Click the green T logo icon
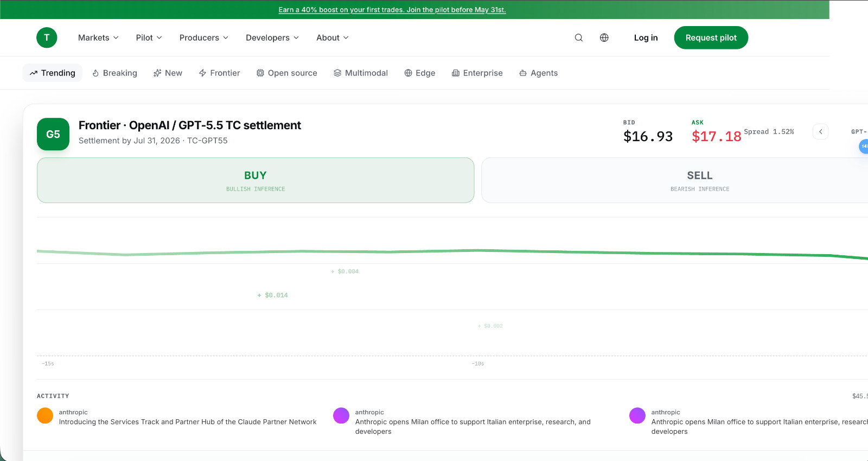This screenshot has width=868, height=461. pyautogui.click(x=47, y=37)
